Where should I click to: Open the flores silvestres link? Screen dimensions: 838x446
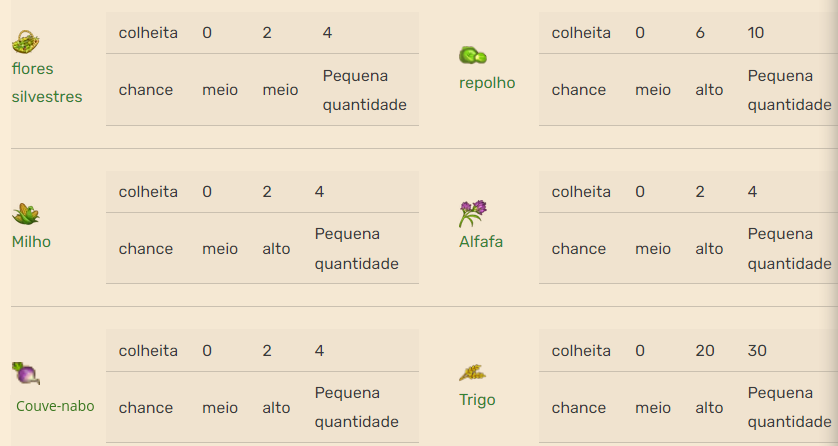[47, 83]
